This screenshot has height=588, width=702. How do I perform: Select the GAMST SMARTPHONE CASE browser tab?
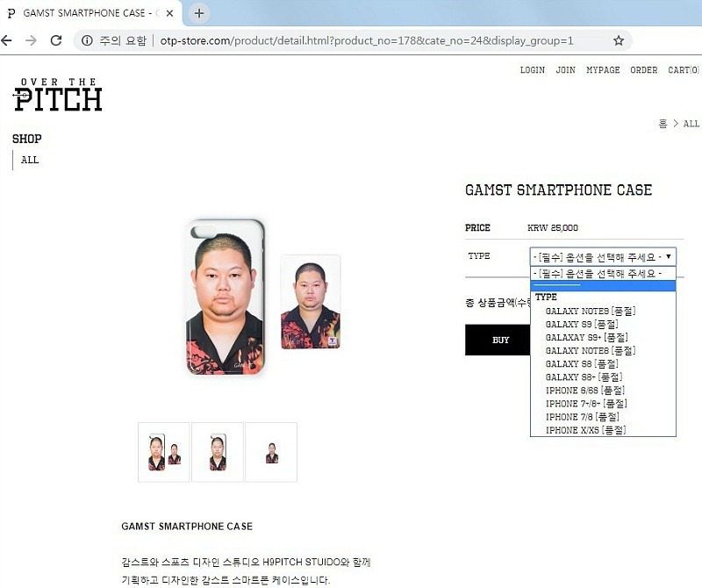pyautogui.click(x=90, y=13)
